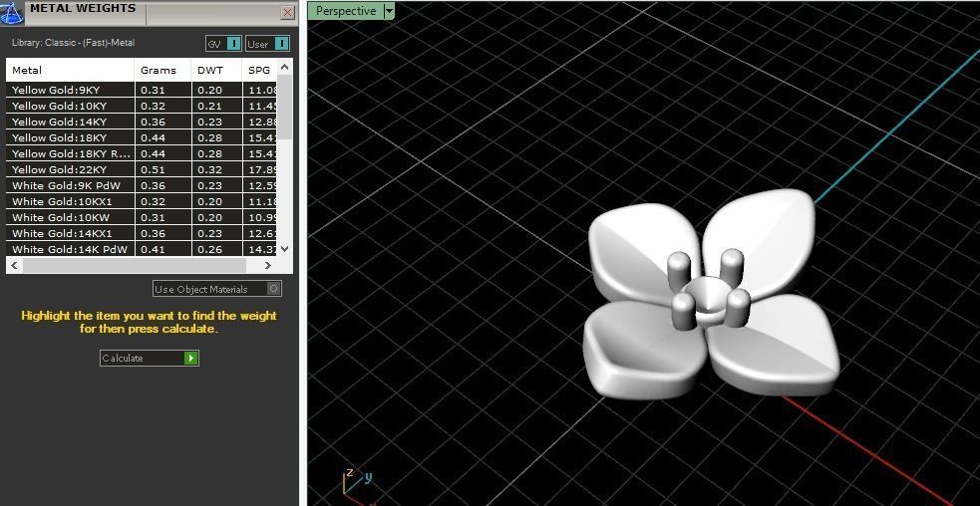Select the White Gold:14KX1 row
The height and width of the screenshot is (506, 980).
(x=142, y=233)
